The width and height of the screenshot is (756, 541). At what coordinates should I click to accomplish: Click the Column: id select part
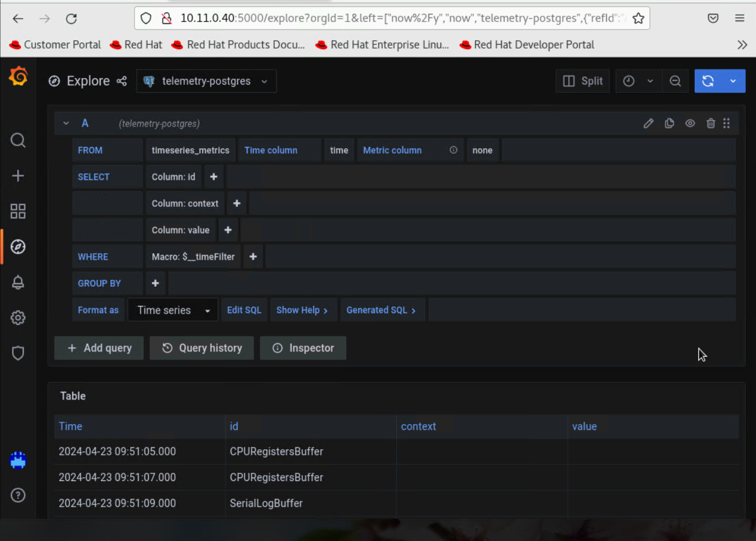pos(173,177)
